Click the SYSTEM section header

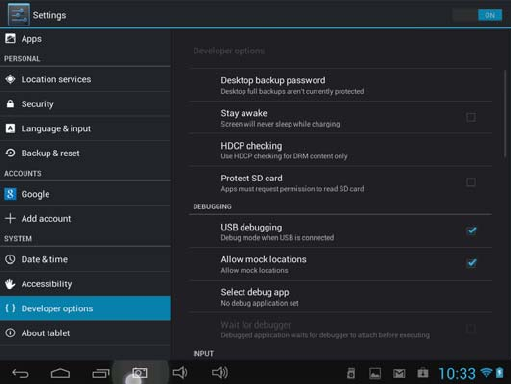pyautogui.click(x=18, y=239)
